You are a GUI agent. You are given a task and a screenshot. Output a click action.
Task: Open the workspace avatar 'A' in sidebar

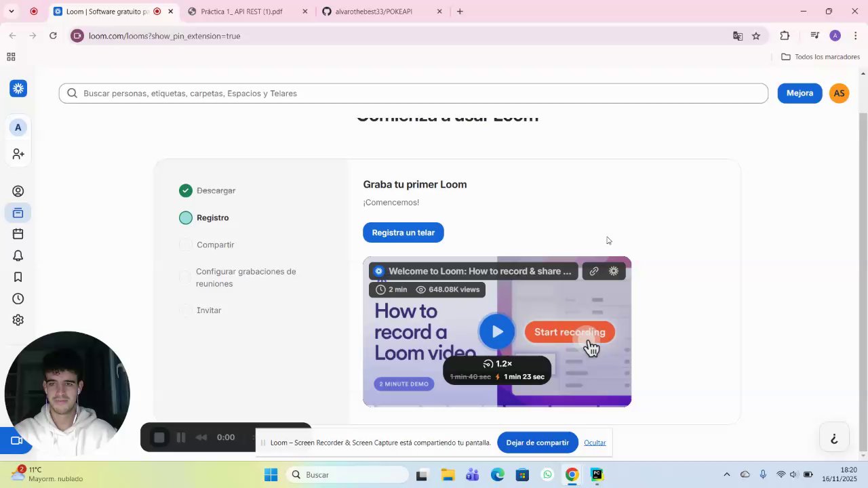coord(18,127)
